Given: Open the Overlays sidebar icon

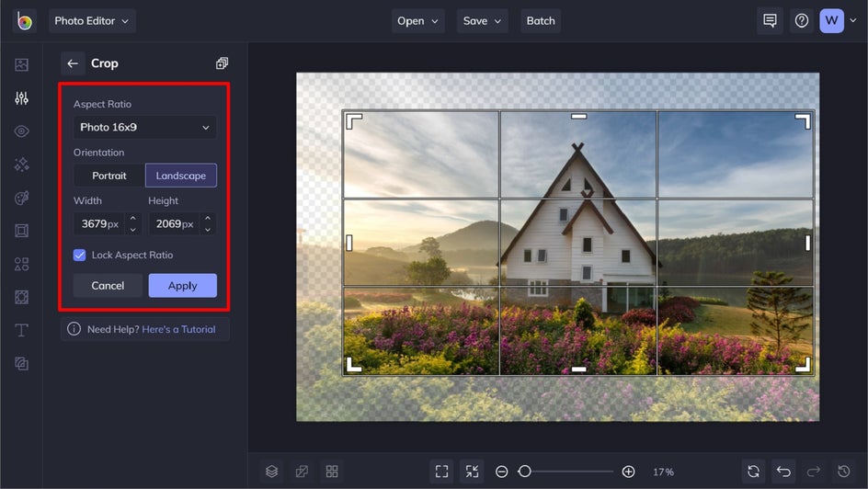Looking at the screenshot, I should (21, 297).
